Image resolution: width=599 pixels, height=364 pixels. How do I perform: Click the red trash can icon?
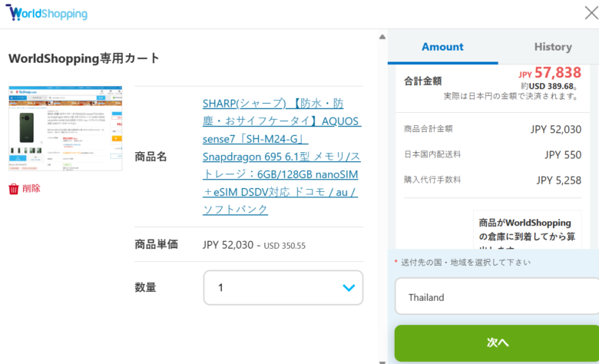pyautogui.click(x=13, y=189)
